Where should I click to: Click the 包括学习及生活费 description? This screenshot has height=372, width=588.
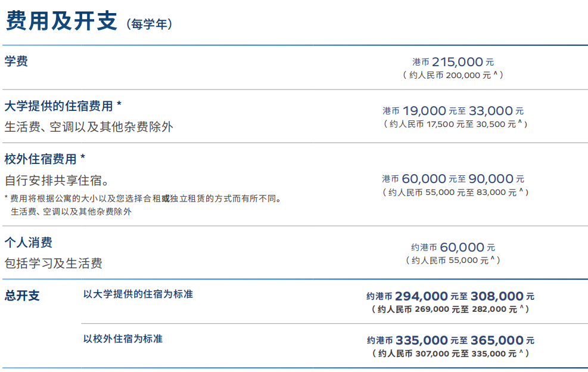53,263
